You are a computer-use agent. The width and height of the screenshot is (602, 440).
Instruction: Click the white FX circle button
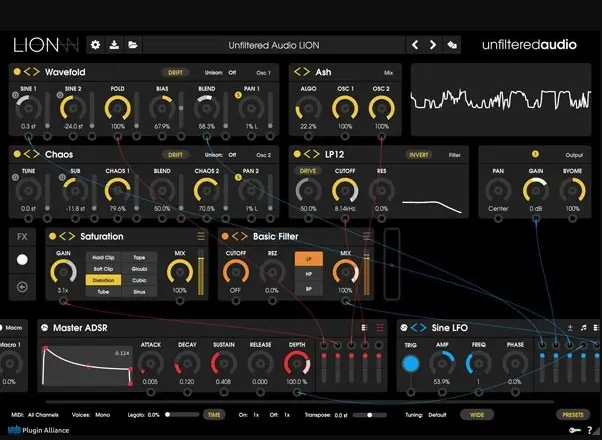coord(22,260)
